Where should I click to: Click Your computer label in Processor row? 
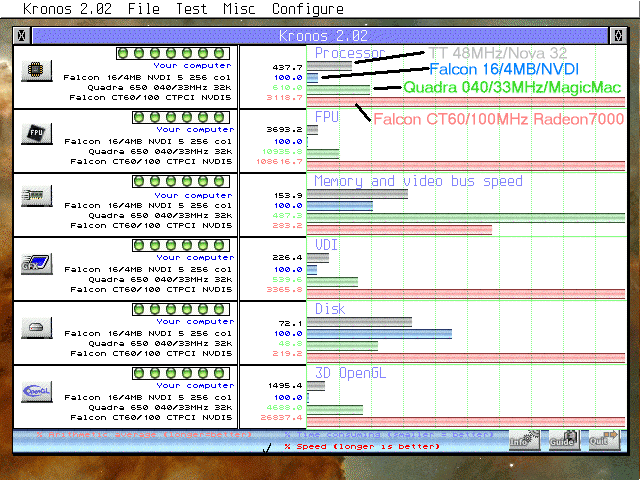point(192,66)
